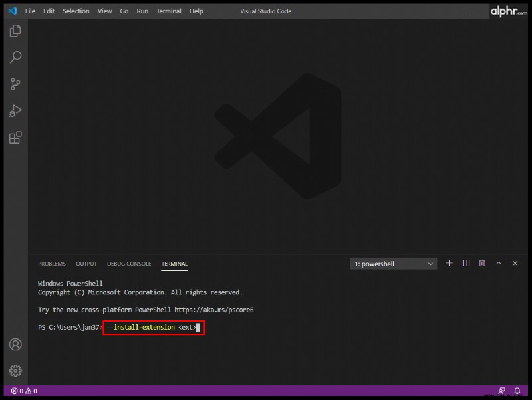Open the View menu
532x400 pixels.
tap(104, 11)
